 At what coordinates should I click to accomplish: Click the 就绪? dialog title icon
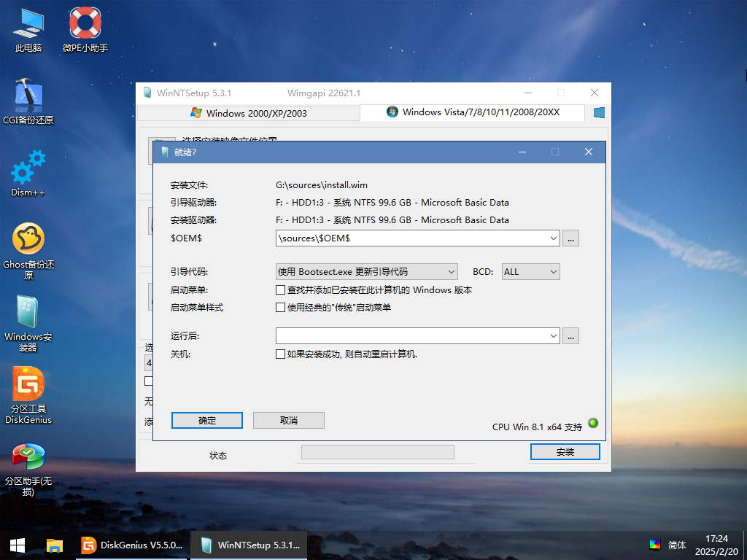(165, 152)
